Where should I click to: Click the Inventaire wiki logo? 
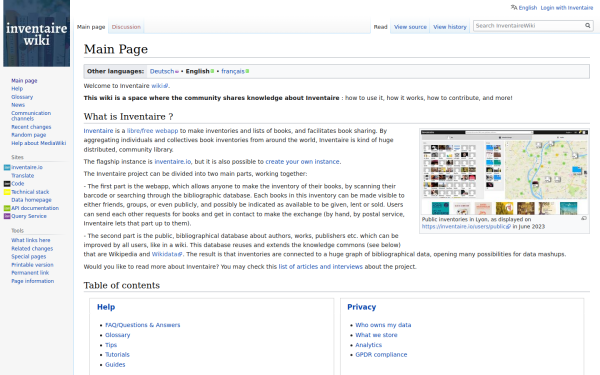coord(36,33)
